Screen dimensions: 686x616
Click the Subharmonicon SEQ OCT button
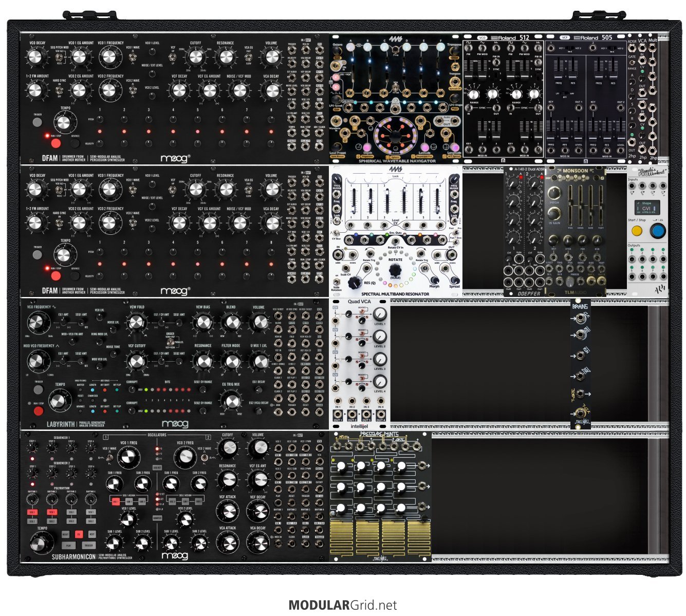click(x=157, y=467)
